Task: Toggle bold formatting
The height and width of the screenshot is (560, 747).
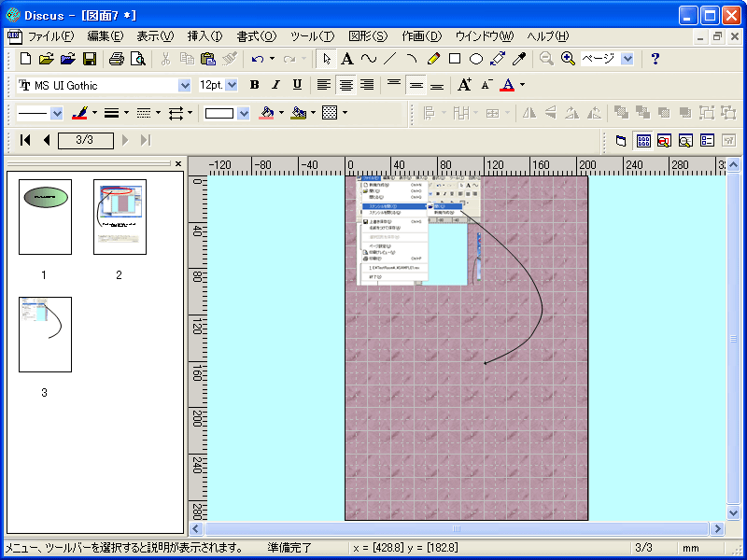Action: click(x=255, y=85)
